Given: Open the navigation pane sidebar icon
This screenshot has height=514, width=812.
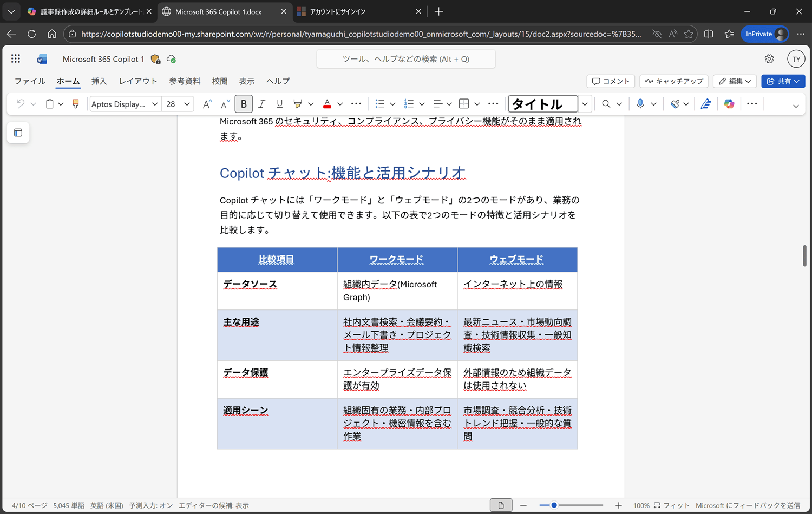Looking at the screenshot, I should pos(18,133).
